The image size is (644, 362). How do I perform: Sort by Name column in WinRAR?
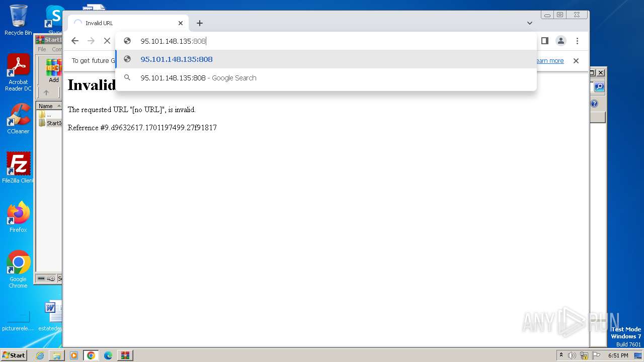coord(48,106)
